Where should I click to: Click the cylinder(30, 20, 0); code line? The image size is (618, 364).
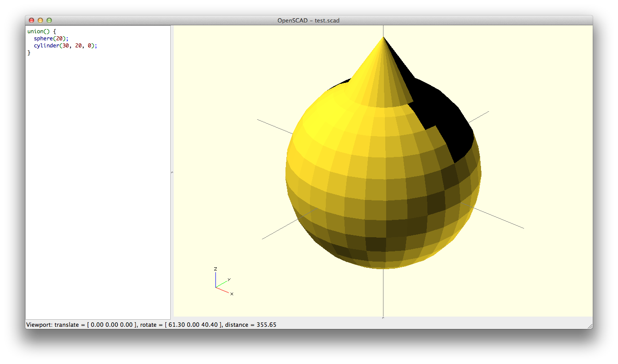point(65,46)
